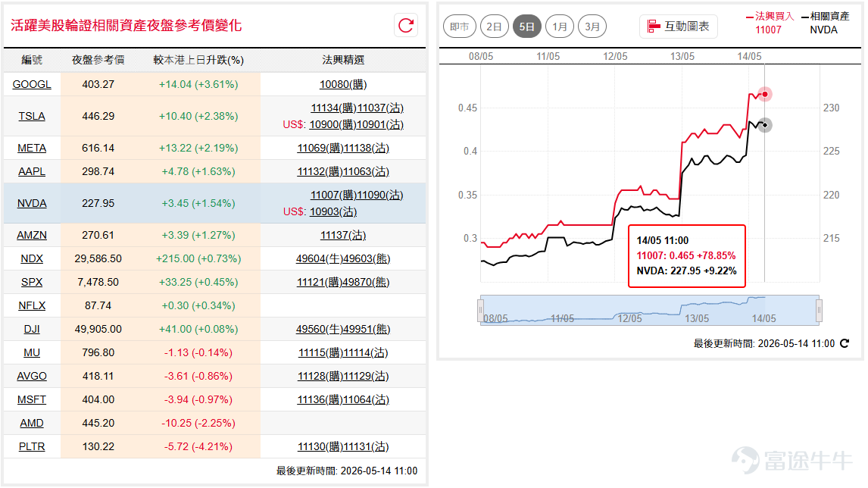Open warrant 11136(購)11064(沽) for MSFT
This screenshot has width=868, height=488.
tap(343, 399)
